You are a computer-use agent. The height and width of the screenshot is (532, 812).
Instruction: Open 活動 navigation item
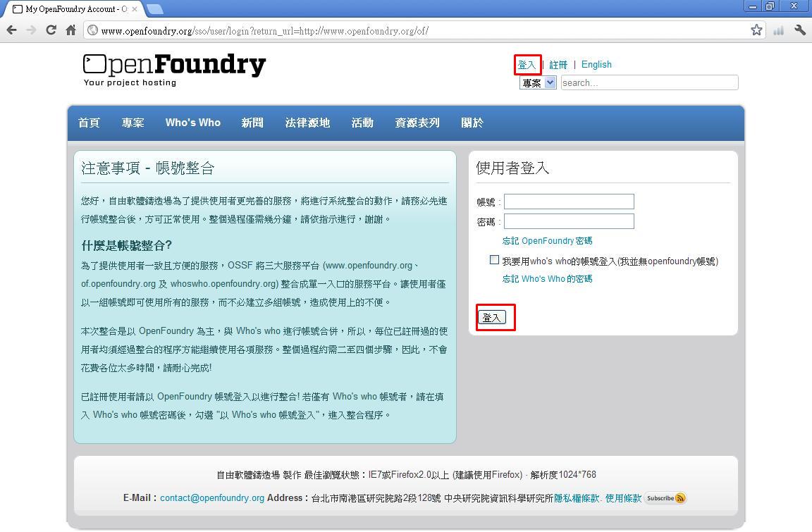pos(362,123)
